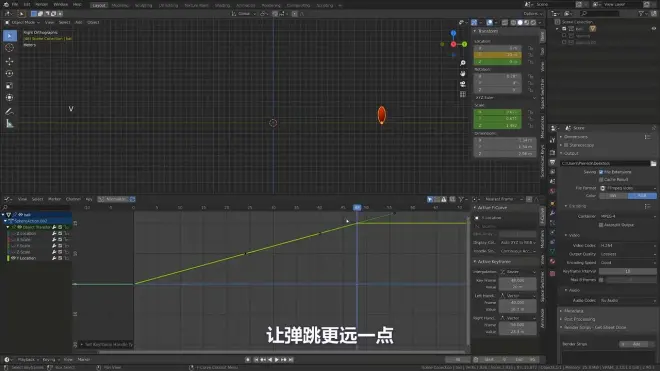Toggle the auto-keying record button
Image resolution: width=660 pixels, height=371 pixels.
(x=248, y=360)
